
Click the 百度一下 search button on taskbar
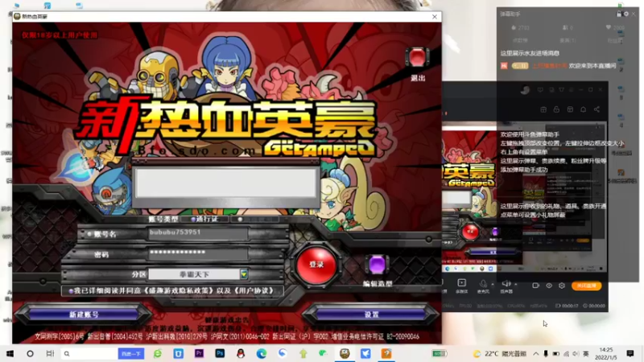[x=131, y=353]
